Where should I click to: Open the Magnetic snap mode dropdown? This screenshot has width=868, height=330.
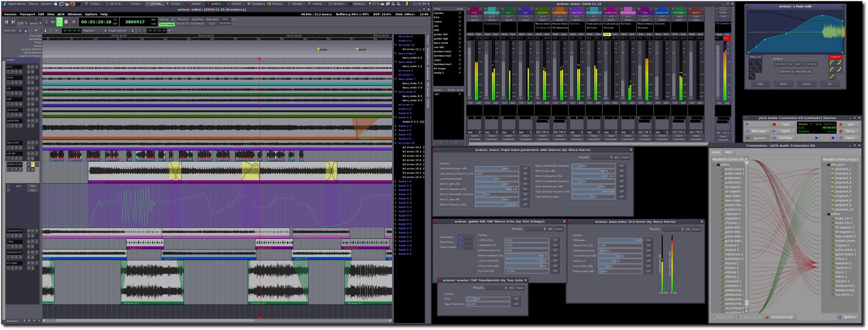(x=95, y=30)
